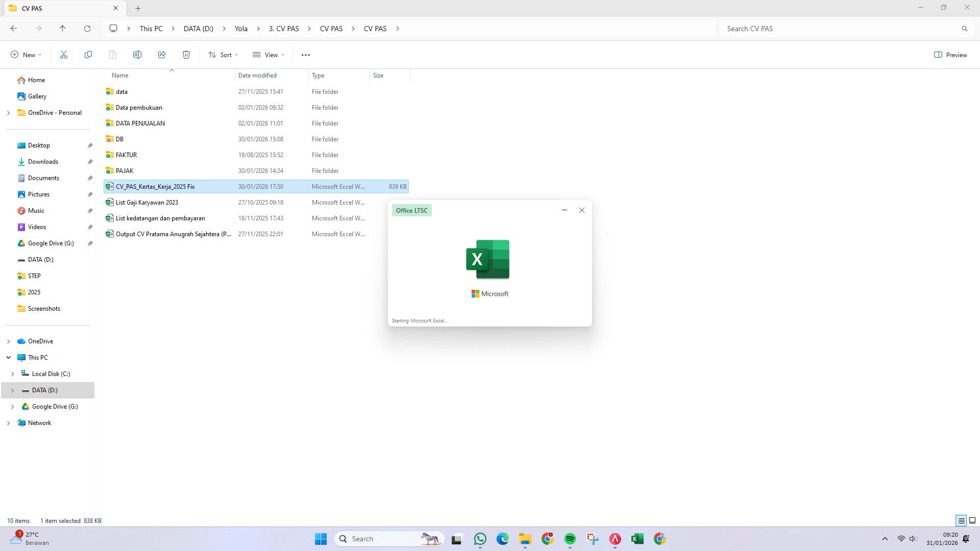Delete the selected file using the trash icon

(186, 55)
